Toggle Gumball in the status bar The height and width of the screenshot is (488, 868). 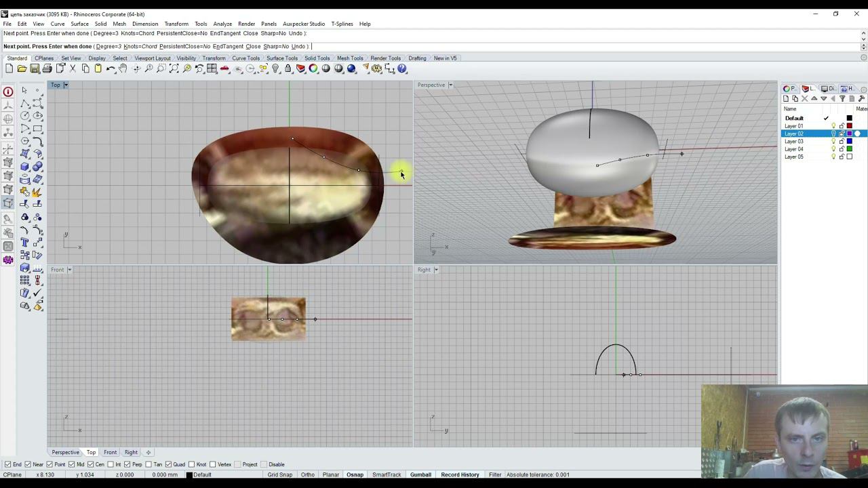(x=420, y=474)
